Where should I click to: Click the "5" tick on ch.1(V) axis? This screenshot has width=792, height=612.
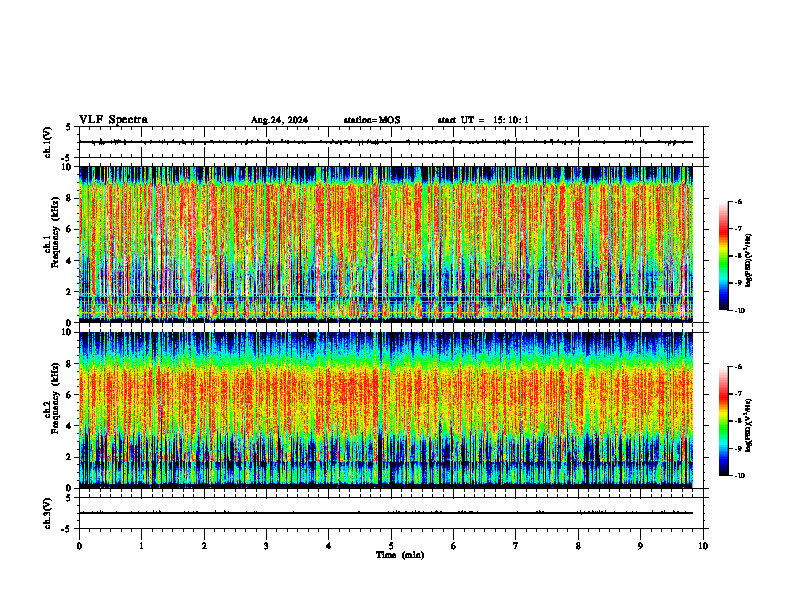(69, 128)
